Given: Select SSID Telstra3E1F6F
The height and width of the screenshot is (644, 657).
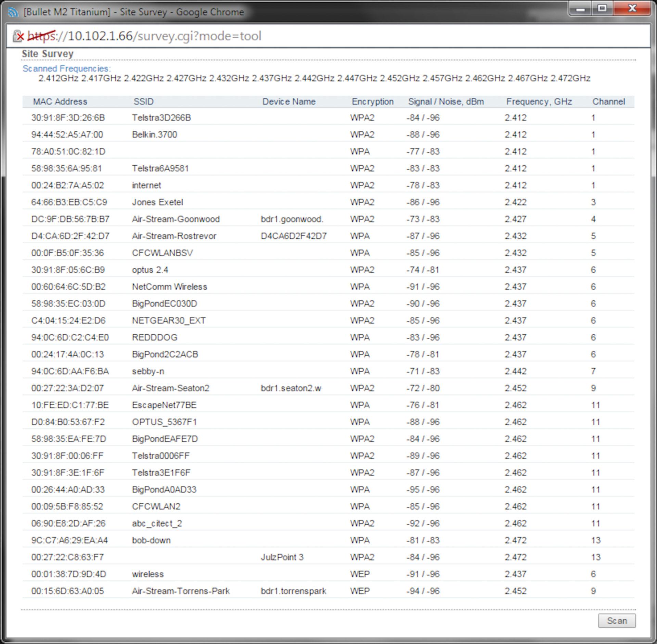Looking at the screenshot, I should click(161, 473).
